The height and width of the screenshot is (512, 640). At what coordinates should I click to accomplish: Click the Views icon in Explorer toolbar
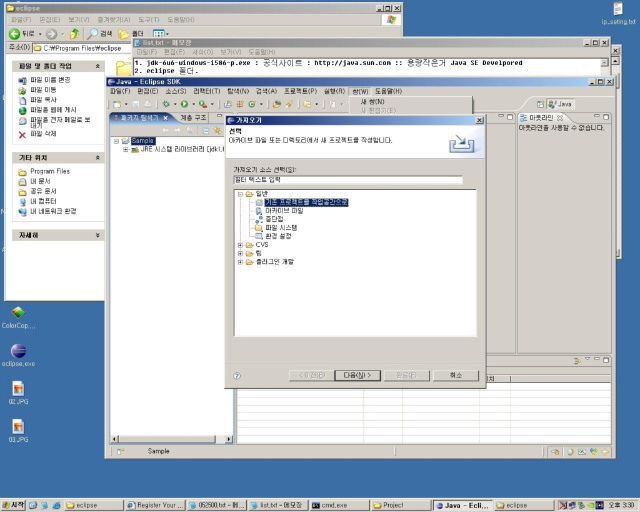(159, 33)
